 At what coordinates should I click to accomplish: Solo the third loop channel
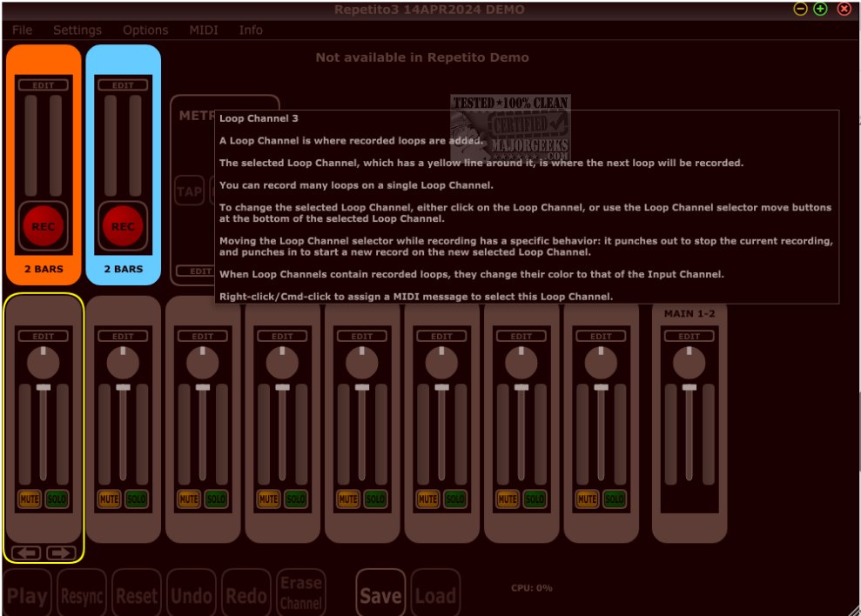point(216,499)
